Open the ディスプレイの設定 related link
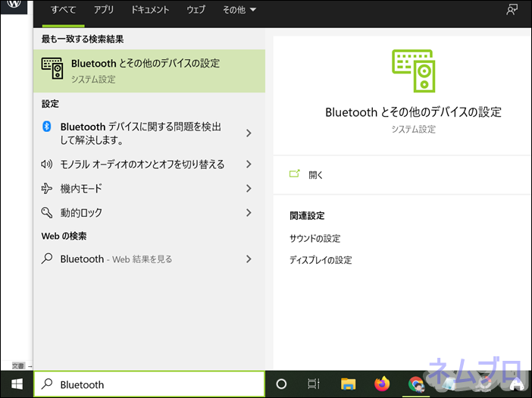 (320, 260)
